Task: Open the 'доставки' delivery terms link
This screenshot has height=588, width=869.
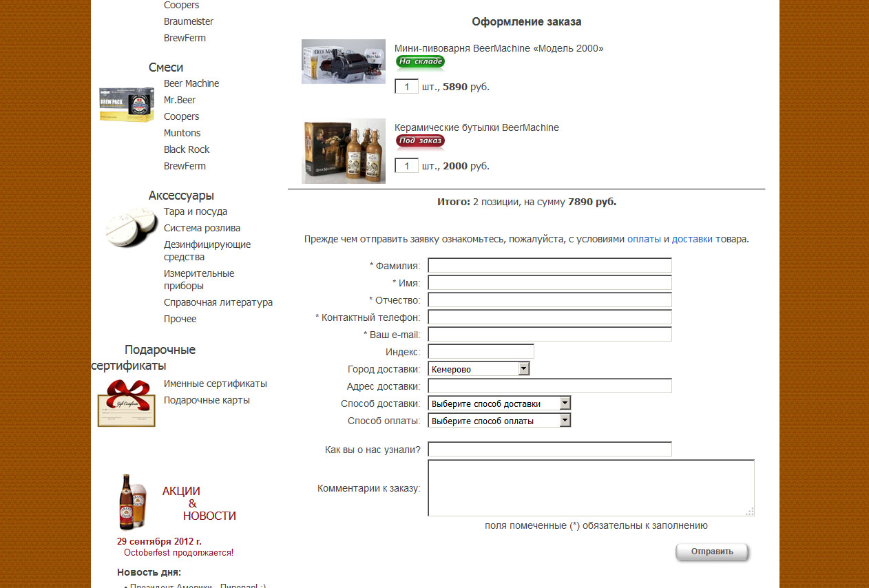Action: click(692, 240)
